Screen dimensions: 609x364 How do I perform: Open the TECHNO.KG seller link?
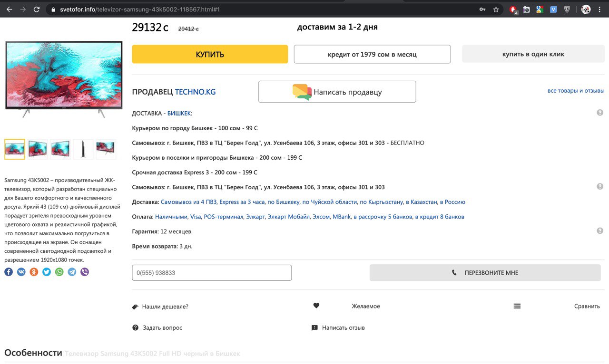(x=195, y=92)
